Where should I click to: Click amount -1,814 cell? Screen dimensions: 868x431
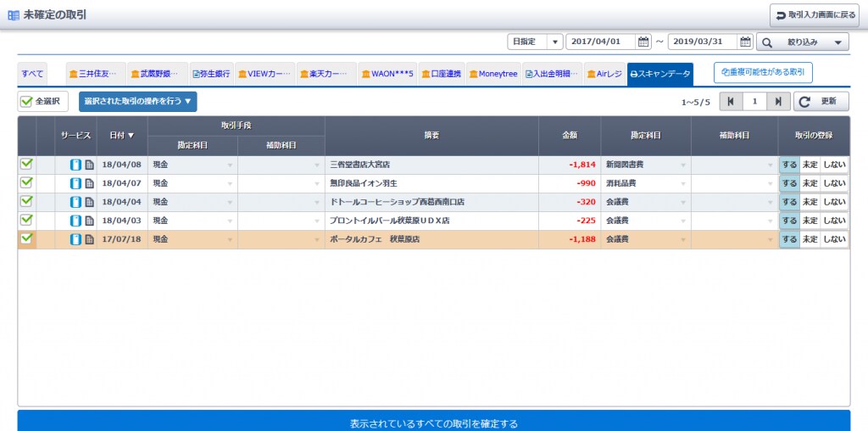(x=570, y=165)
